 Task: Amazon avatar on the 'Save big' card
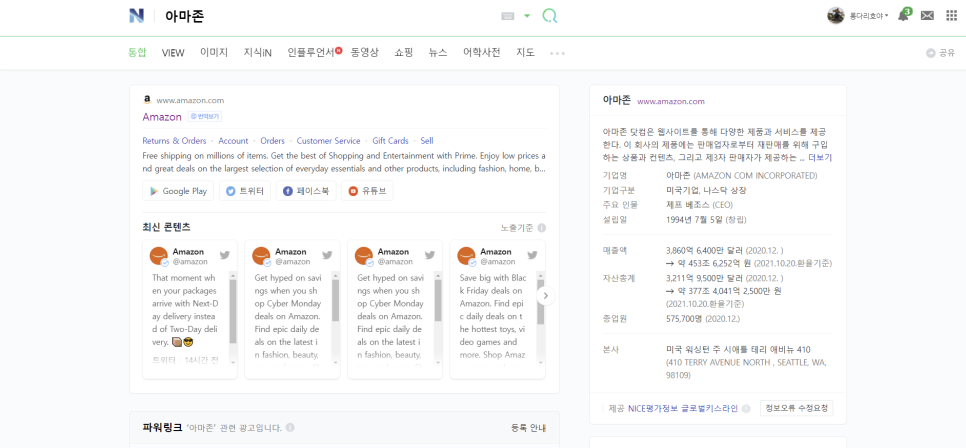click(467, 256)
